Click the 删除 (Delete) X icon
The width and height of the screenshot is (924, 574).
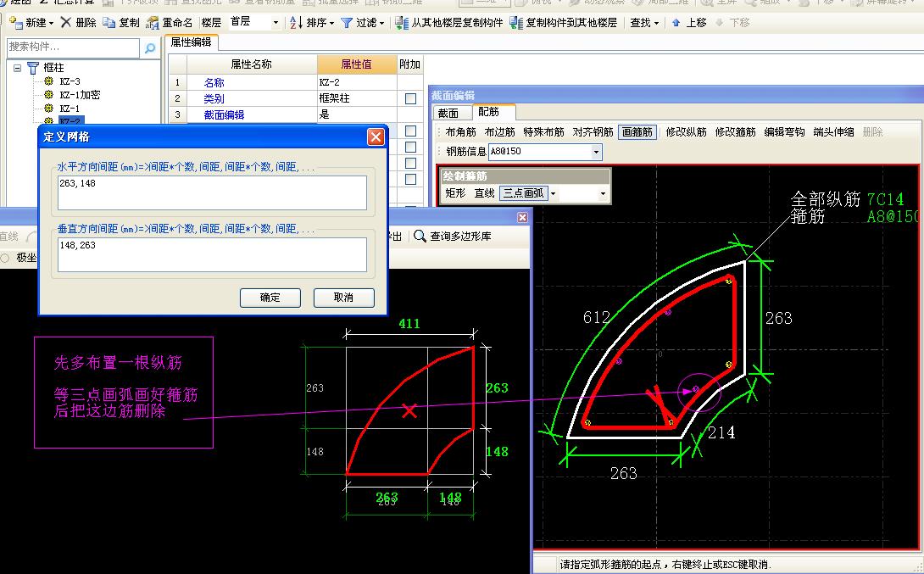tap(66, 22)
